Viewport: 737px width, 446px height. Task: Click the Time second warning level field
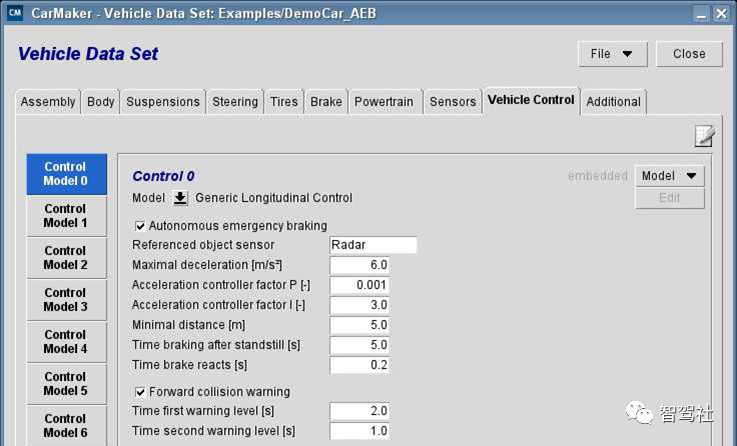coord(360,431)
